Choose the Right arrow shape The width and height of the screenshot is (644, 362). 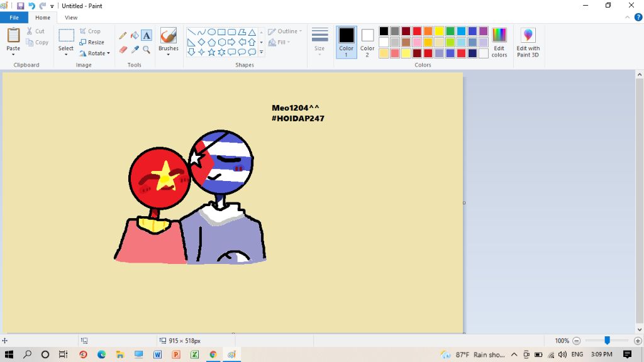[231, 42]
